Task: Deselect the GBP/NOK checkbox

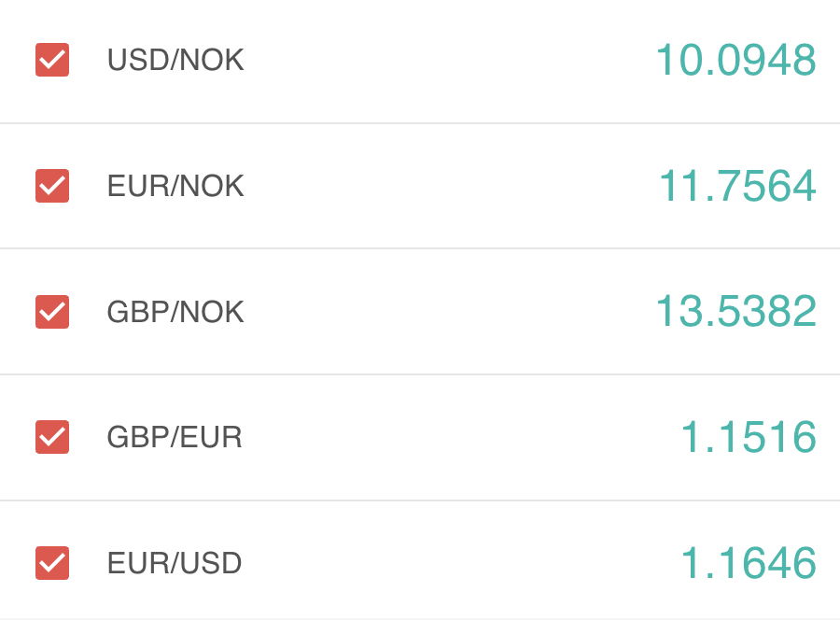Action: [52, 311]
